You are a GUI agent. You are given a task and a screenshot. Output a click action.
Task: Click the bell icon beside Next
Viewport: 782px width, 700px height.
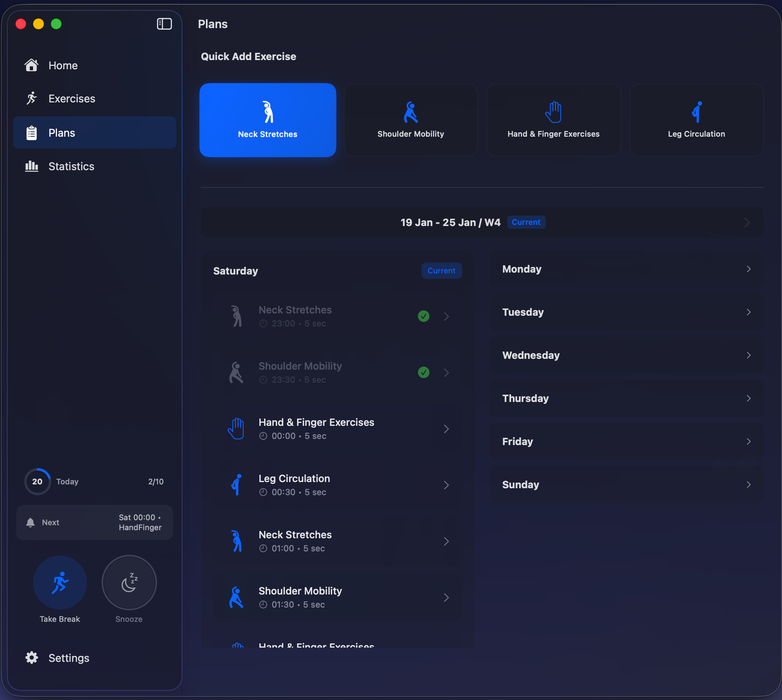[x=30, y=522]
